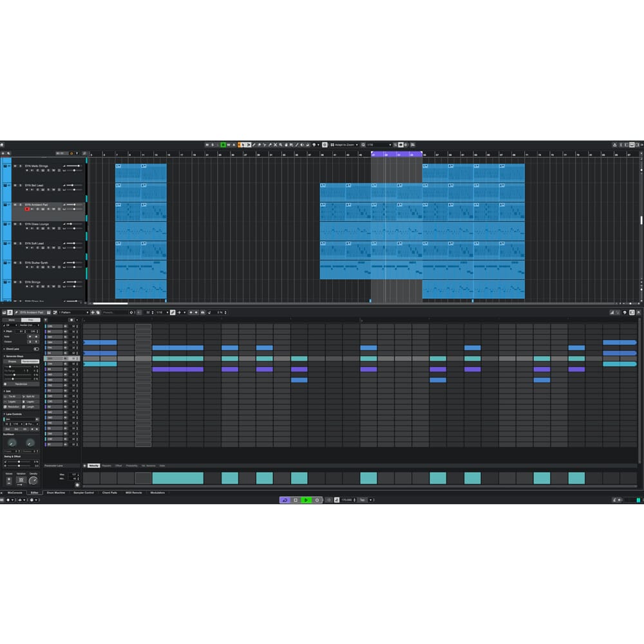Mute the SYN Ambient Pad track
Viewport: 644px width, 644px height.
tap(15, 204)
